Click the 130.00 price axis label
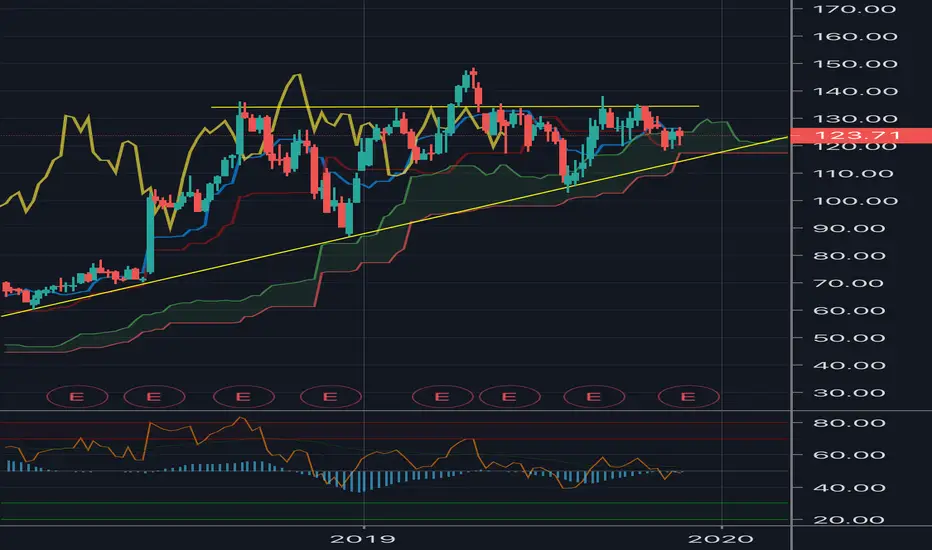 click(x=854, y=118)
